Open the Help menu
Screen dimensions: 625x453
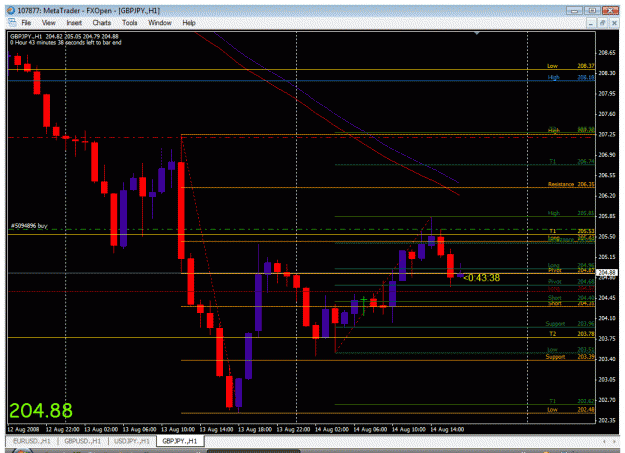coord(189,23)
